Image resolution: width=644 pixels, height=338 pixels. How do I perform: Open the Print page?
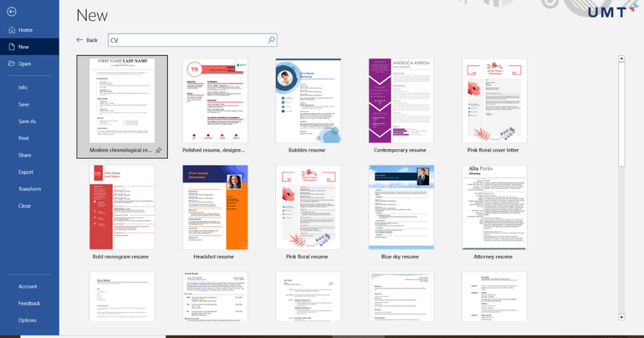23,138
